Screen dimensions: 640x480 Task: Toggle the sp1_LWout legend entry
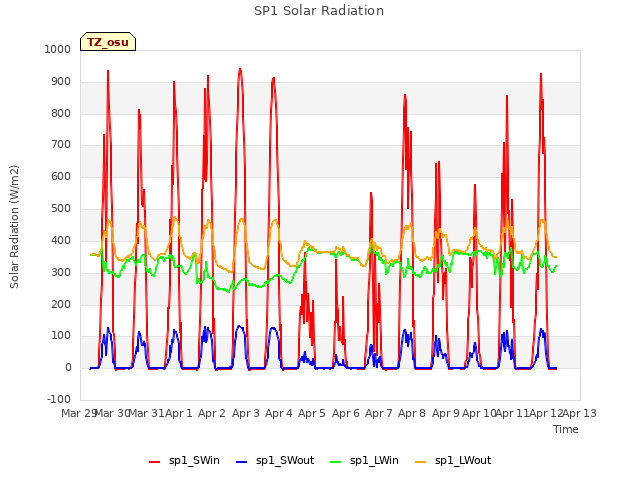tap(453, 461)
